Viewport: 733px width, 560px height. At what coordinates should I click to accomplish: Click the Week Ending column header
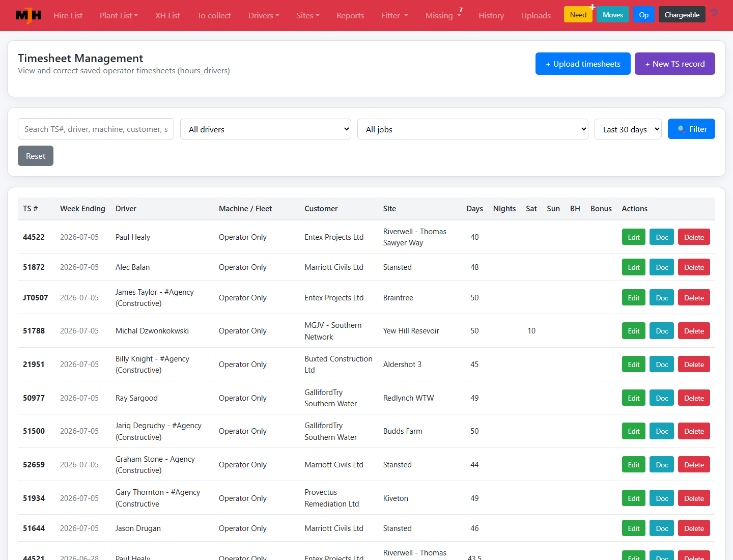click(x=82, y=209)
